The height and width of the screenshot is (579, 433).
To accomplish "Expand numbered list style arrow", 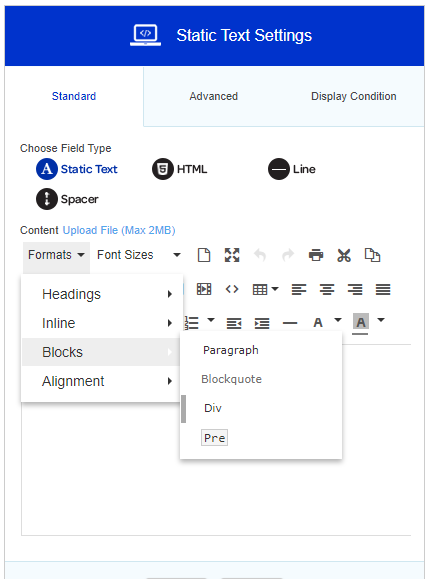I will [x=211, y=319].
